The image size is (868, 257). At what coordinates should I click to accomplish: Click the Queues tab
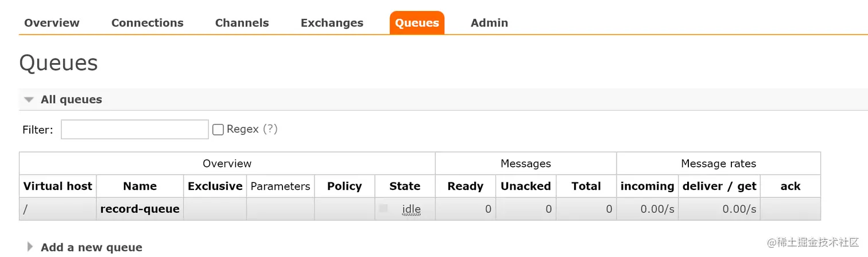pyautogui.click(x=417, y=23)
